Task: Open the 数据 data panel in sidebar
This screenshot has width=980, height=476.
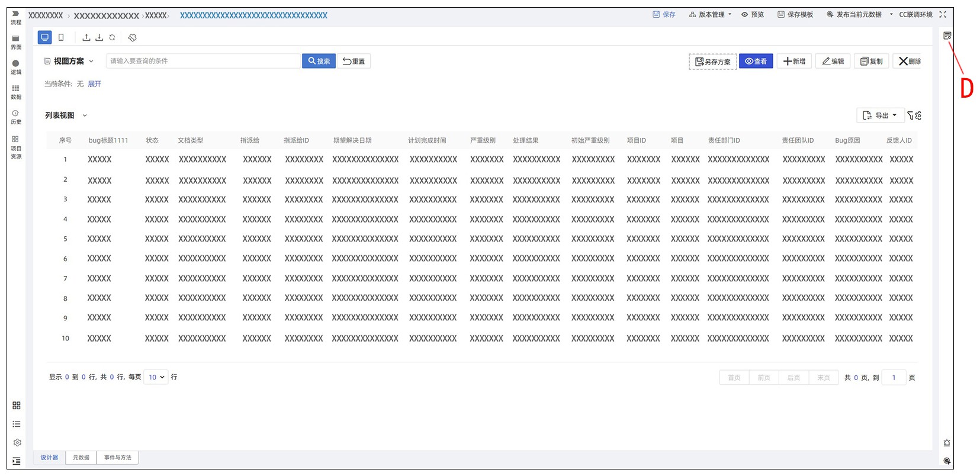Action: (x=16, y=92)
